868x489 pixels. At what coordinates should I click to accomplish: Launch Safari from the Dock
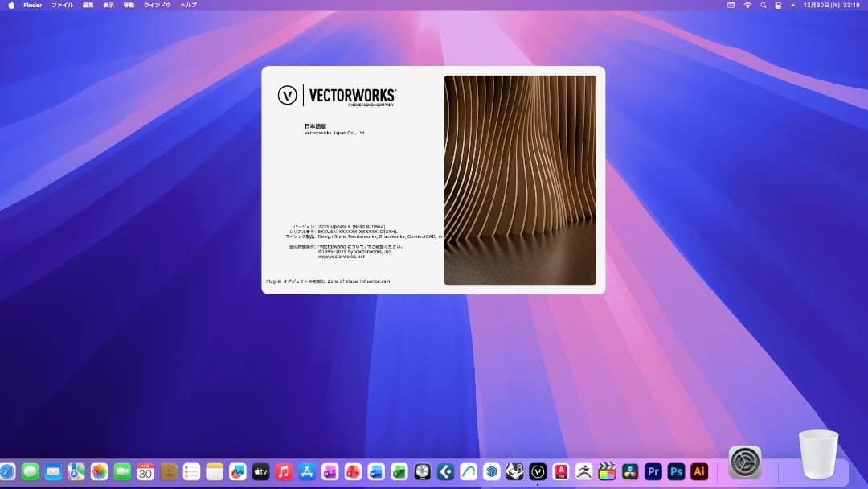[6, 472]
